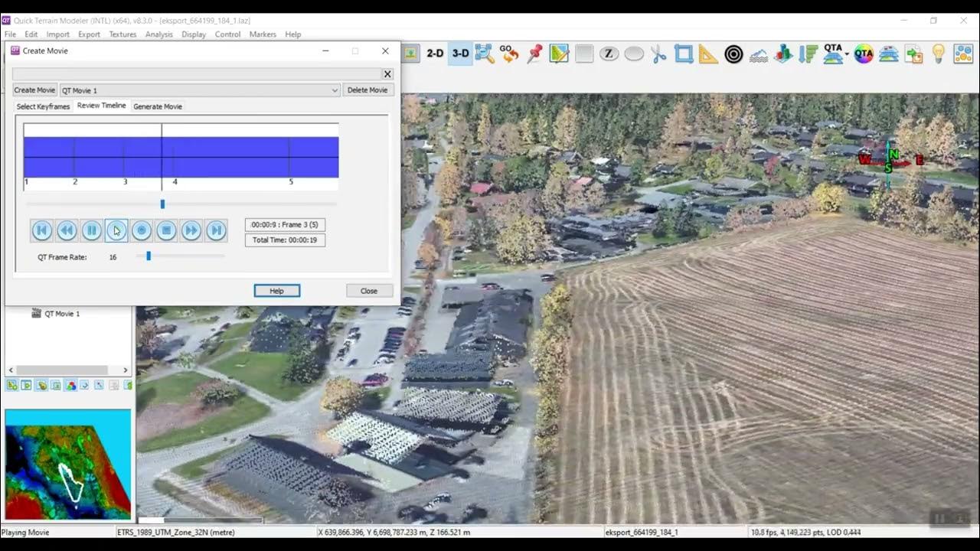The image size is (980, 551).
Task: Click the Close button in dialog
Action: click(x=369, y=291)
